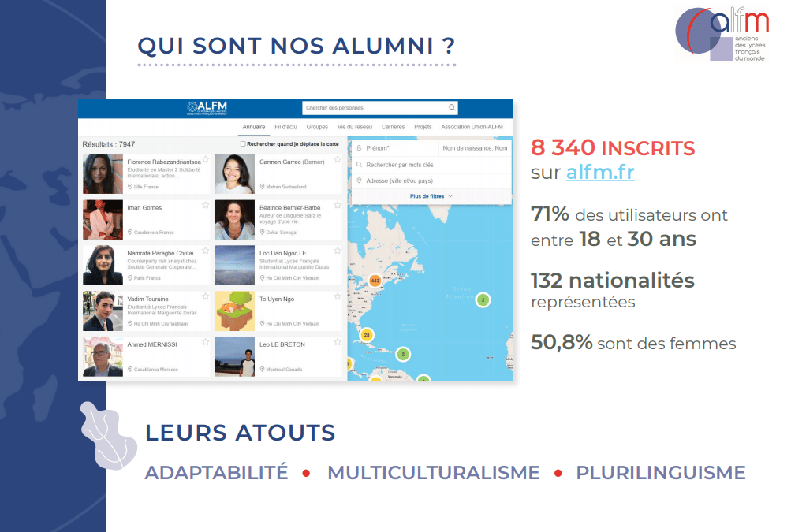791x532 pixels.
Task: Open Vadim Touraine's profile photo
Action: coord(103,311)
